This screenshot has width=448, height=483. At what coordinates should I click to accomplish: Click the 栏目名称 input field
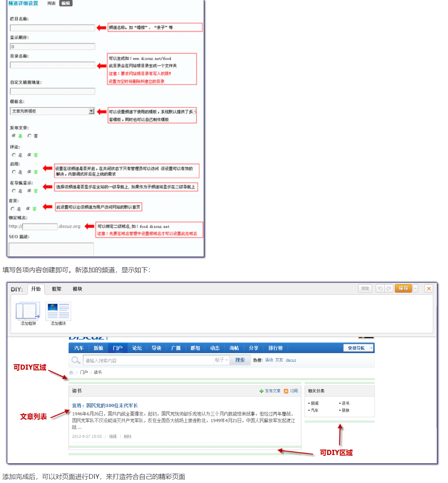53,28
